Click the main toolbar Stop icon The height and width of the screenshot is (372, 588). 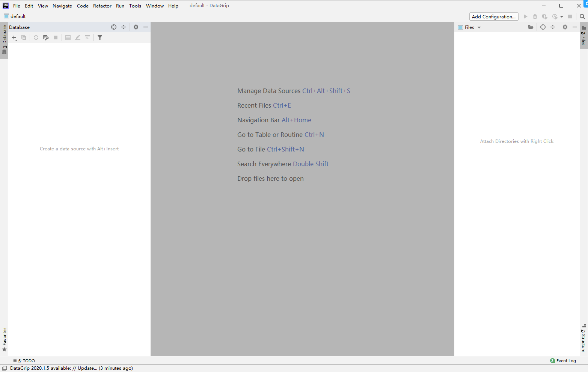pyautogui.click(x=570, y=16)
